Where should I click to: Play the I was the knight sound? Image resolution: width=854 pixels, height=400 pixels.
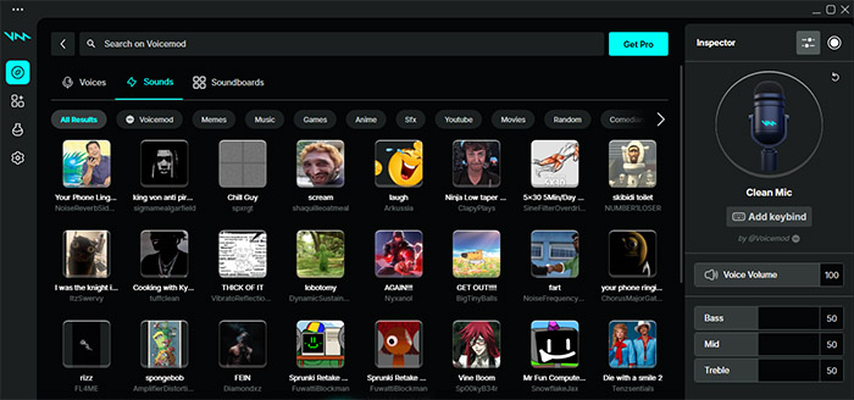point(87,253)
